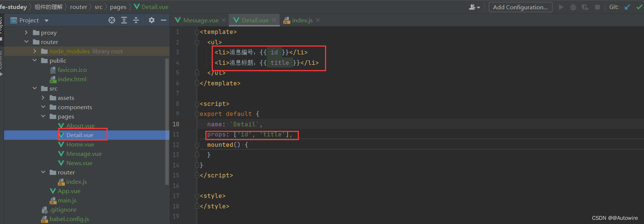Click Detail.vue breadcrumb in navigation bar
The height and width of the screenshot is (224, 644).
[151, 7]
